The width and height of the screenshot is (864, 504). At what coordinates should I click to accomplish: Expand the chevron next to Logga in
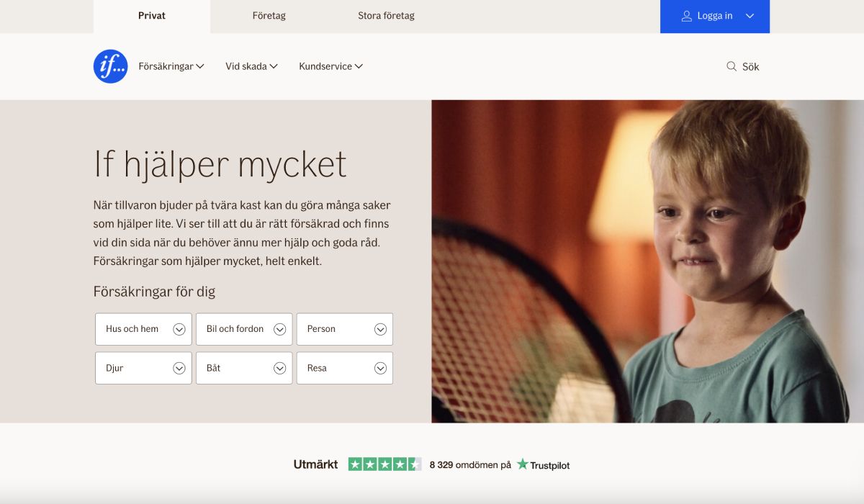[x=750, y=16]
